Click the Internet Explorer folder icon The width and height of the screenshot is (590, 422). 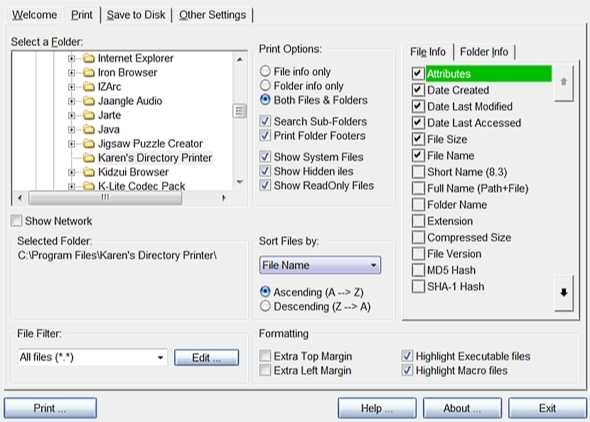88,58
